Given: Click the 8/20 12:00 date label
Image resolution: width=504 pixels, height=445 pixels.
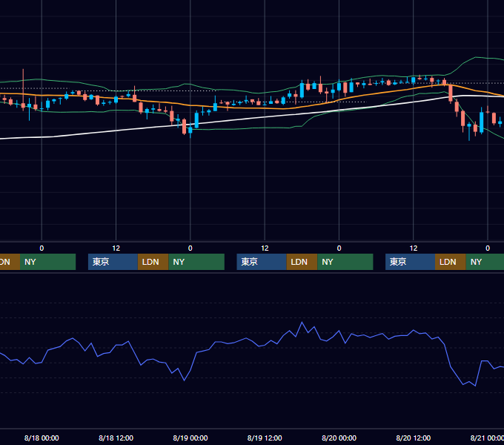Looking at the screenshot, I should pos(414,438).
